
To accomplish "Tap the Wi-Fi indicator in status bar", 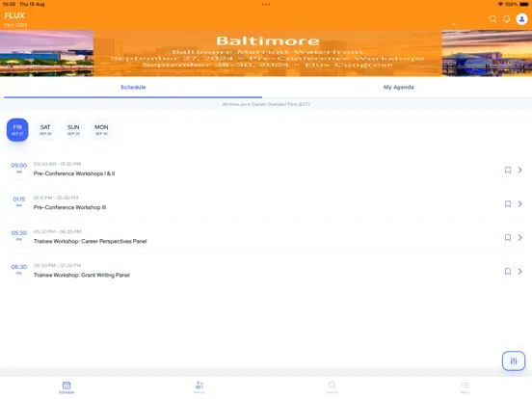I will point(500,5).
